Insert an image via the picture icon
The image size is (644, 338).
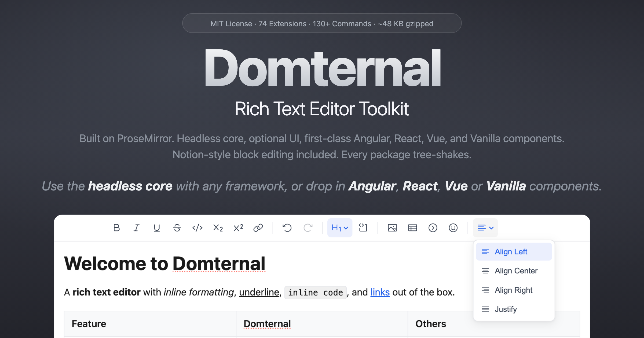coord(392,228)
